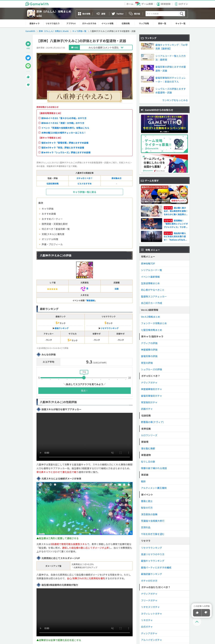The width and height of the screenshot is (215, 644).
Task: Open the 最強キャラ nav tab
Action: (x=34, y=24)
